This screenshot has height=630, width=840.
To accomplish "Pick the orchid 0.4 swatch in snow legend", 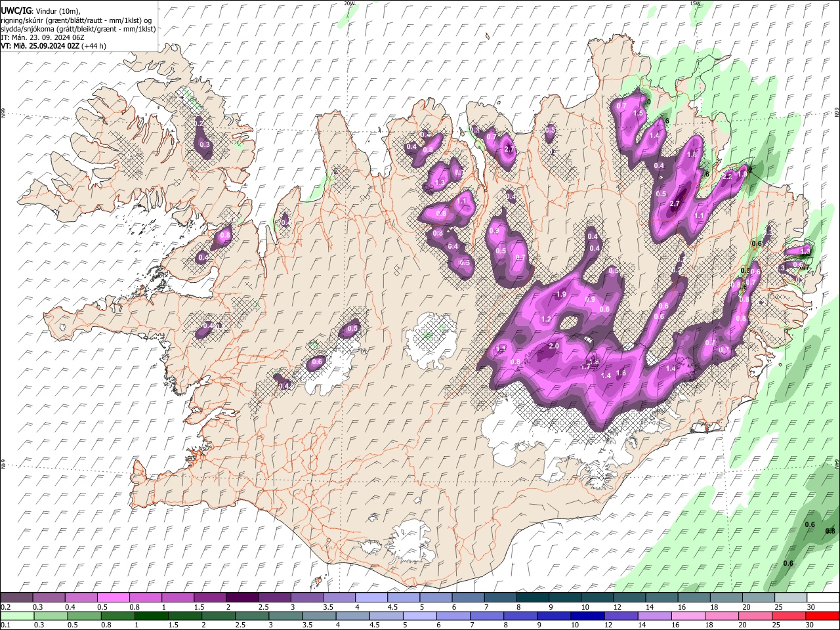I will point(81,597).
